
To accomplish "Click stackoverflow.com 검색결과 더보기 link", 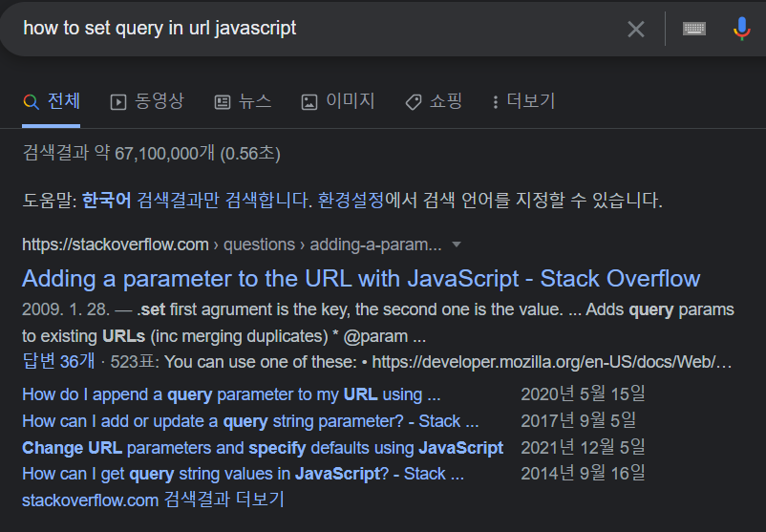I will coord(154,500).
